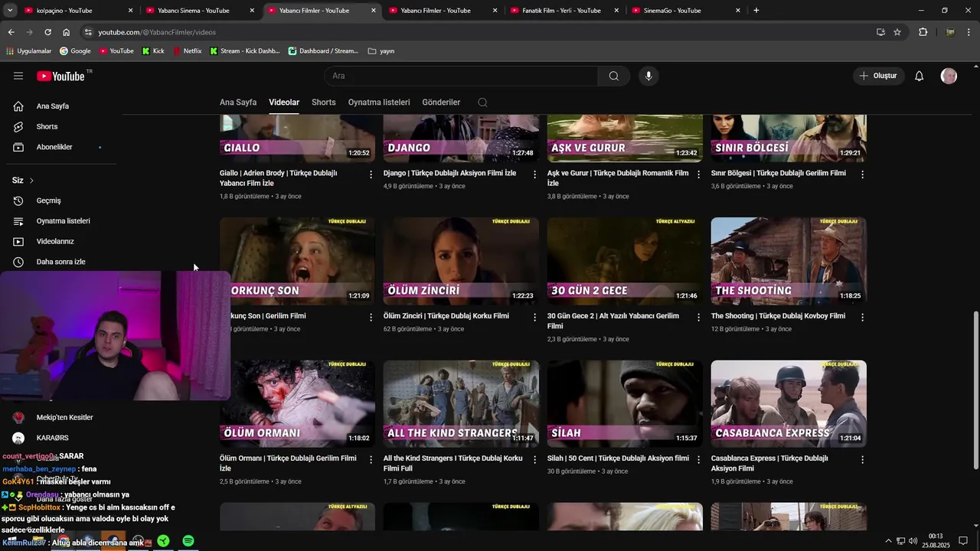Viewport: 980px width, 551px height.
Task: Open Geçmiş history in sidebar
Action: (x=61, y=201)
